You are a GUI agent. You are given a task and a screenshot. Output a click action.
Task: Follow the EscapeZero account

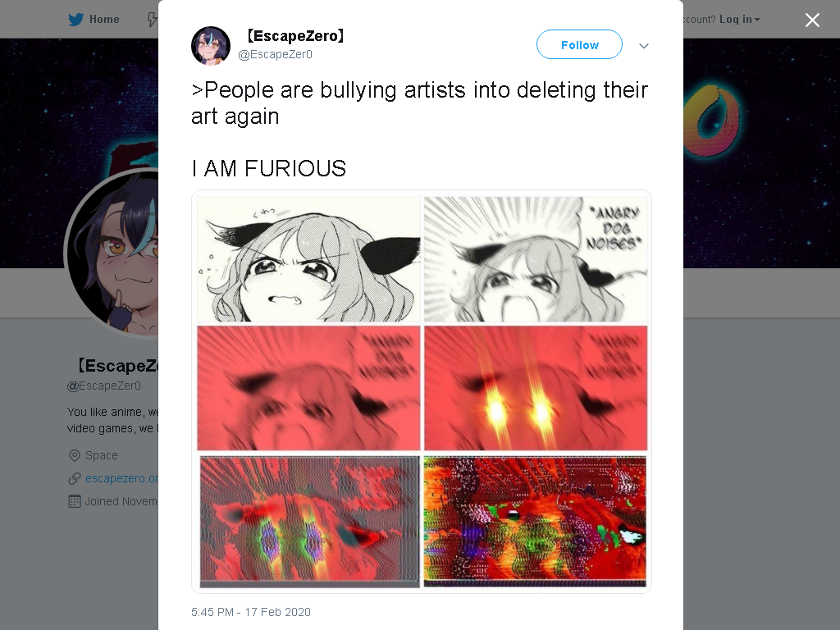(x=579, y=44)
